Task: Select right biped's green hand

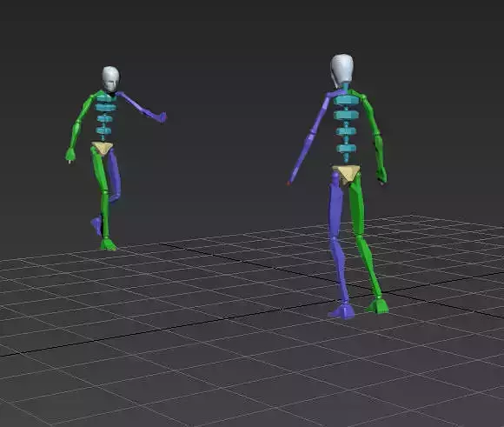Action: 381,175
